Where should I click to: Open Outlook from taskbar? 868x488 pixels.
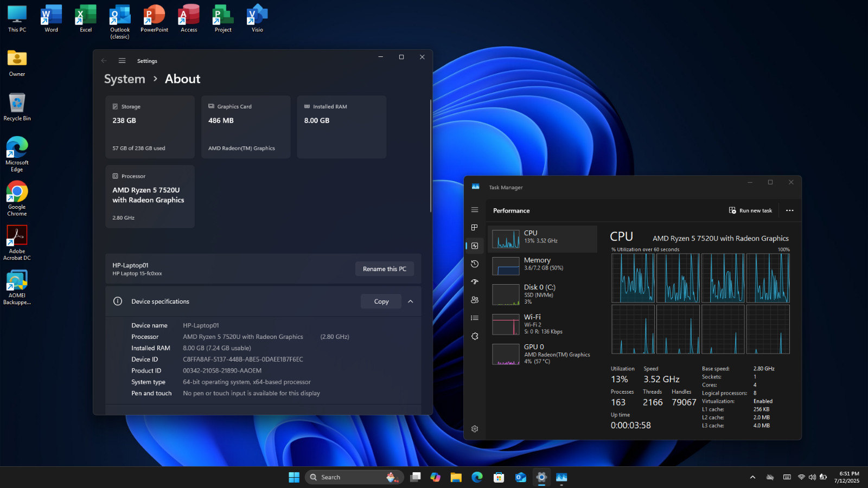click(520, 477)
